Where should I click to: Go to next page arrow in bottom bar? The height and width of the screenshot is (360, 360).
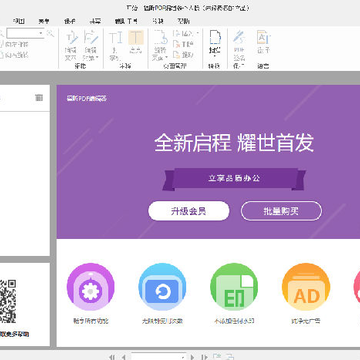tap(193, 357)
